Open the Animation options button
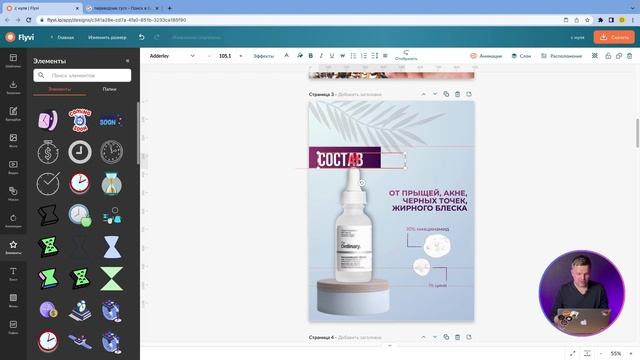Viewport: 640px width, 360px height. tap(486, 56)
